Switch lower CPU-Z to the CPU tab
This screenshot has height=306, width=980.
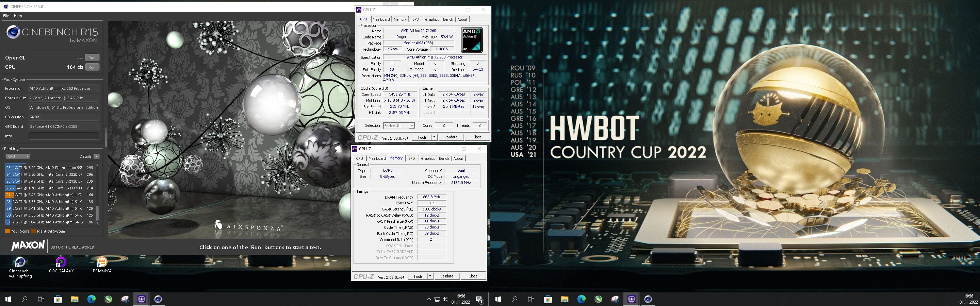pos(360,158)
